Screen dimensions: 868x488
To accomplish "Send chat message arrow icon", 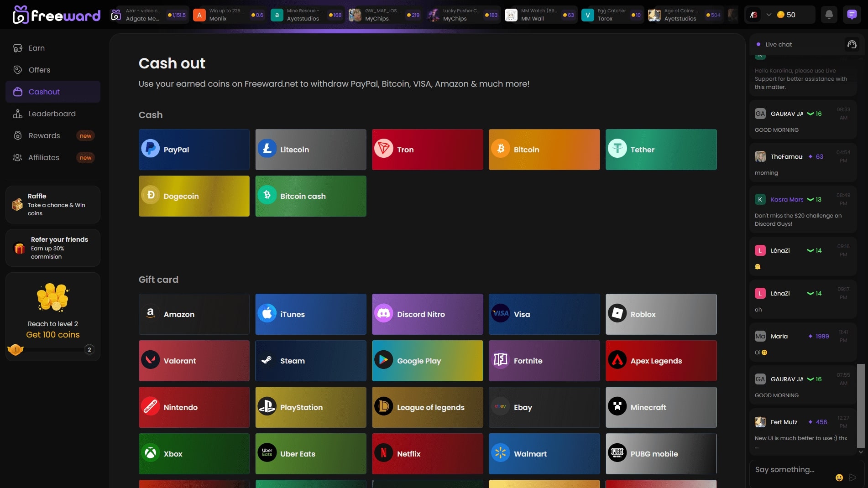I will tap(852, 478).
